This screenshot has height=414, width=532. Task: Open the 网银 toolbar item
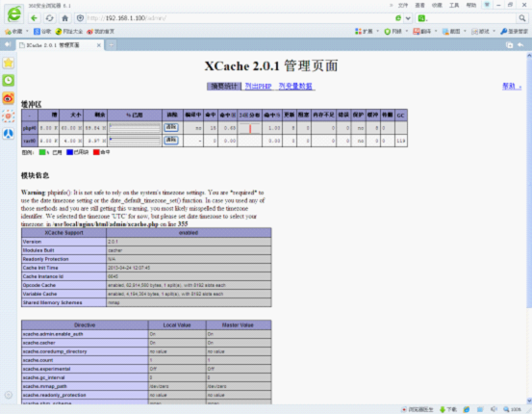click(x=393, y=32)
